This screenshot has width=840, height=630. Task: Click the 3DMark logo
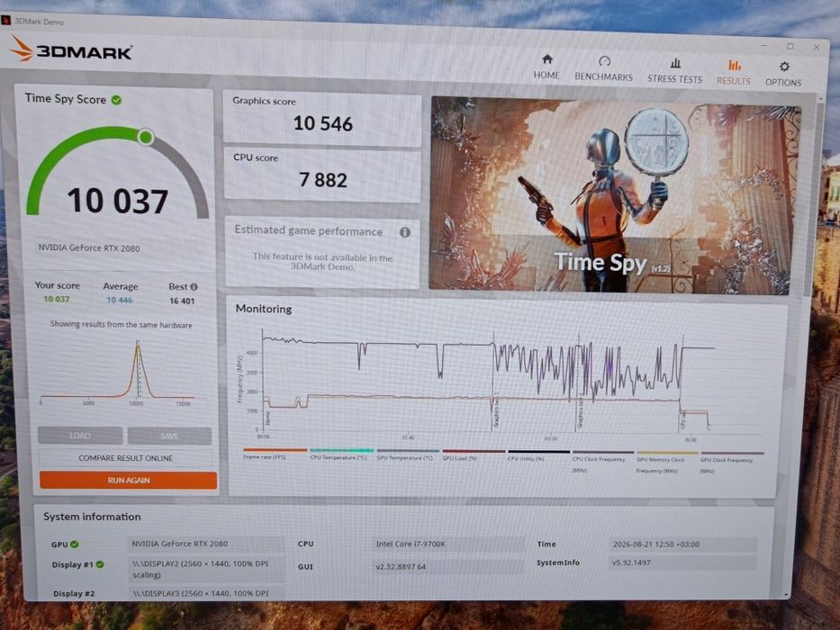coord(71,49)
